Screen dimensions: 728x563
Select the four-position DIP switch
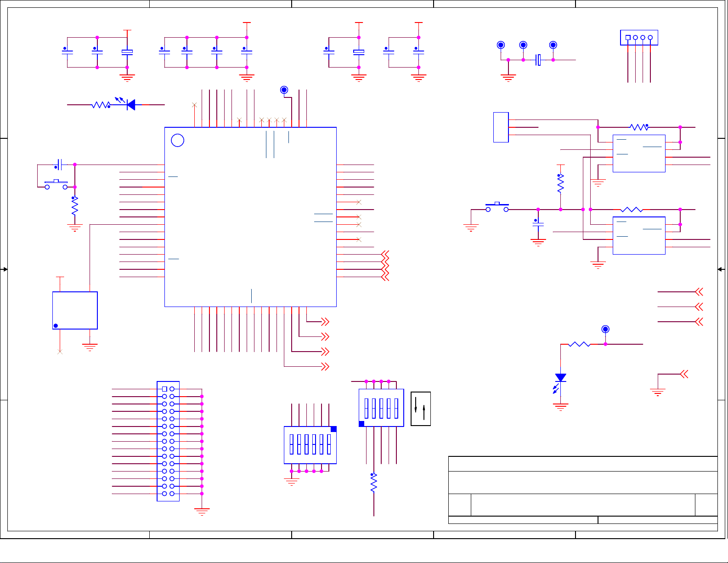(381, 408)
